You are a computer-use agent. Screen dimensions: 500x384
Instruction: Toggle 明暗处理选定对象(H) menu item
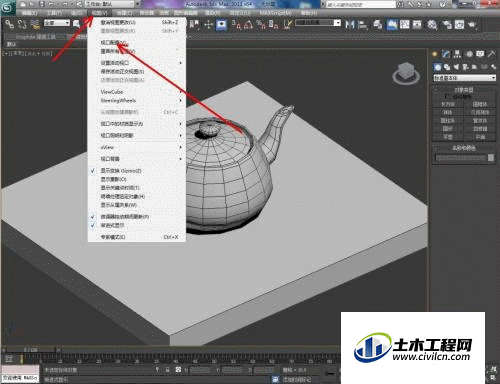click(x=137, y=196)
